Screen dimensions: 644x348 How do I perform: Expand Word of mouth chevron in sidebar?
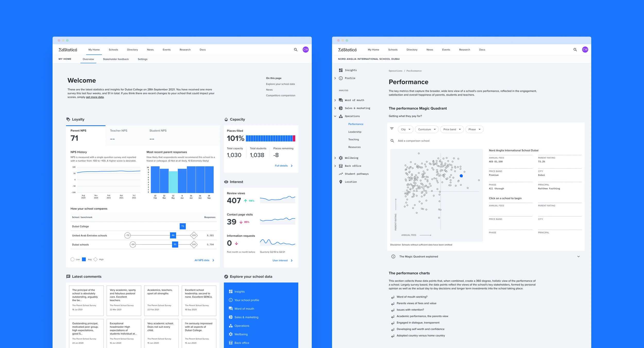click(335, 100)
